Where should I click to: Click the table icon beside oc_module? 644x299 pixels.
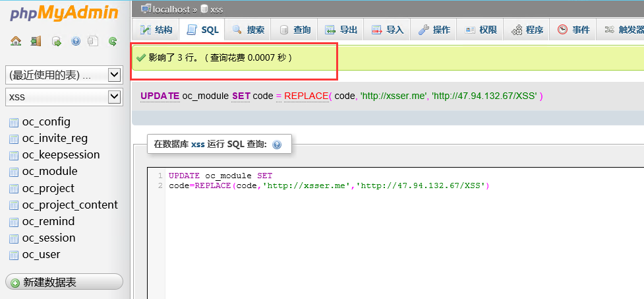[x=14, y=172]
